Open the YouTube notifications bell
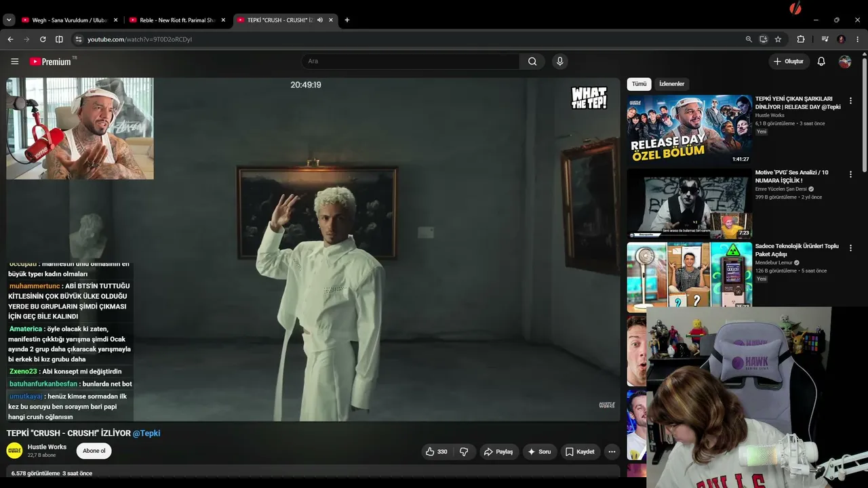 [821, 62]
